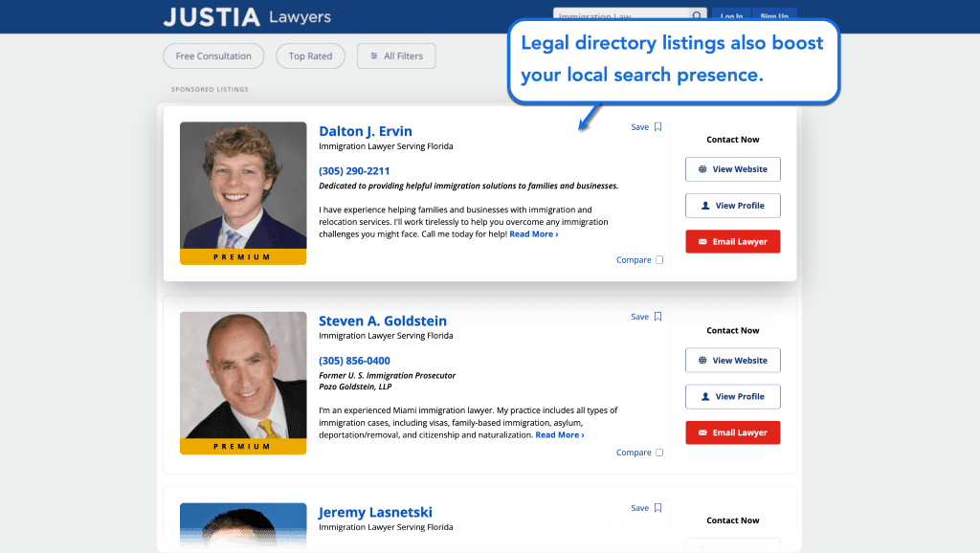View Website for Steven A. Goldstein
The width and height of the screenshot is (980, 553).
point(732,360)
